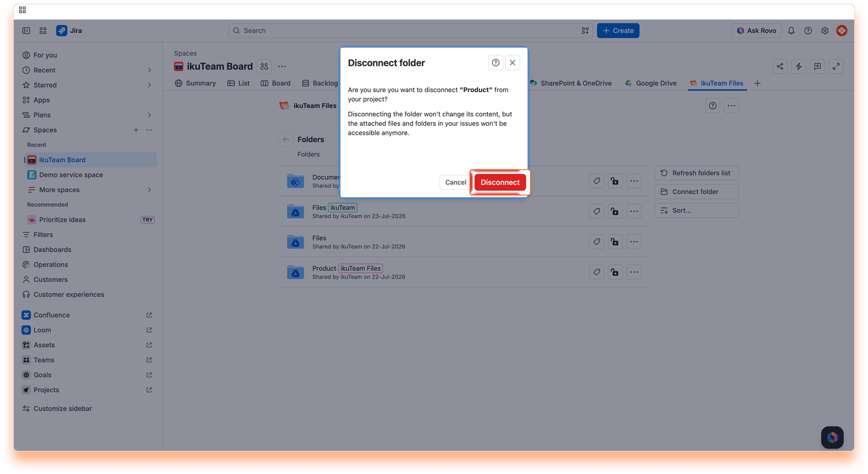Open the SharePoint & OneDrive tab
Screen dimensions: 868x474
click(x=571, y=83)
